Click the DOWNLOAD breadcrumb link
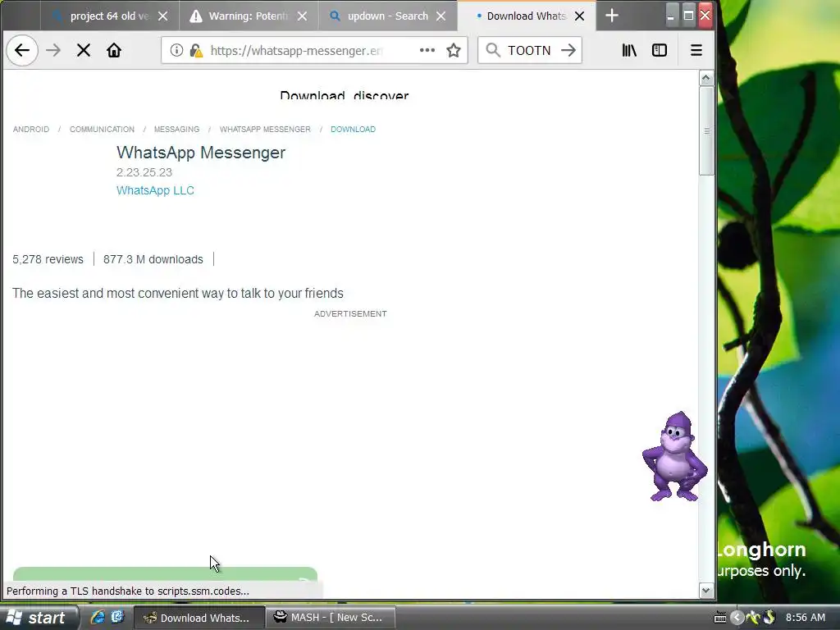840x630 pixels. (353, 130)
